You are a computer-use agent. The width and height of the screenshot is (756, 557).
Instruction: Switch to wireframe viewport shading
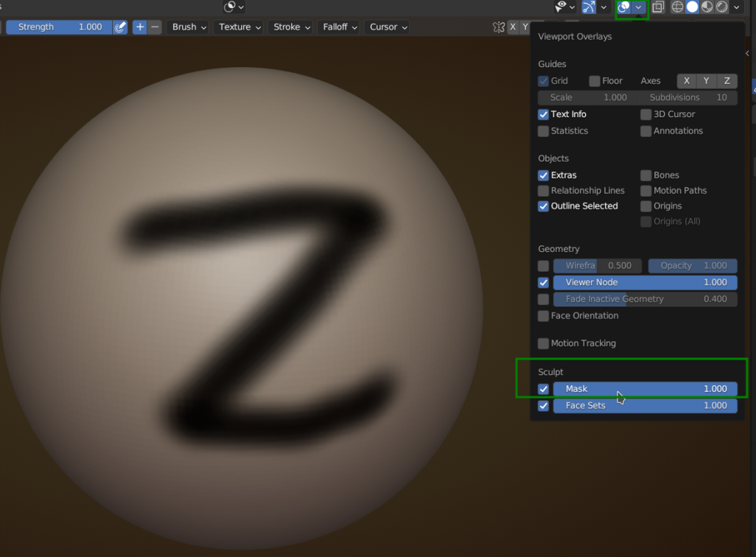[677, 7]
